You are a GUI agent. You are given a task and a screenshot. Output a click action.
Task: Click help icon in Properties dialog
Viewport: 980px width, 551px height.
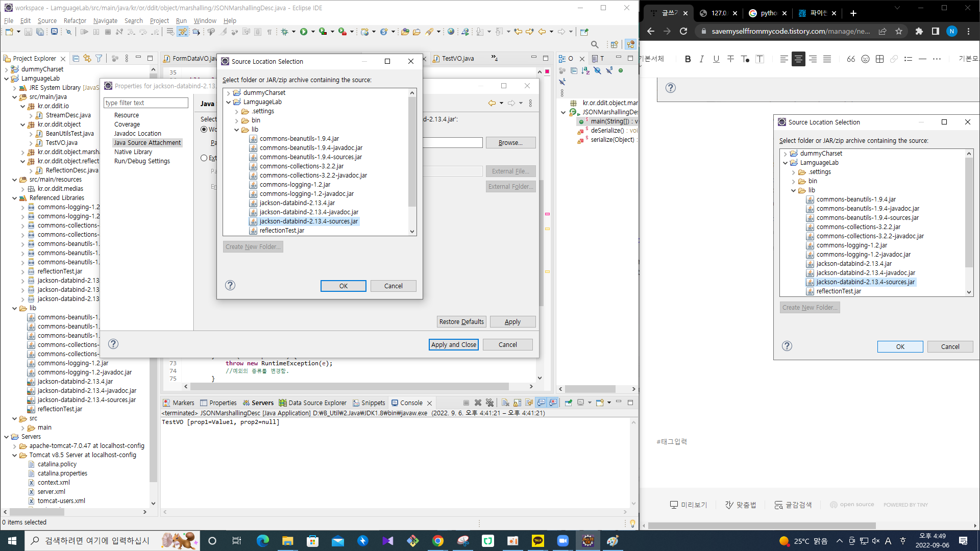113,344
